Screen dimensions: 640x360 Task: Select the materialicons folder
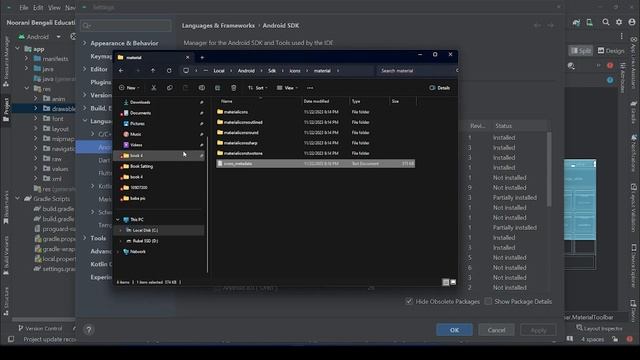click(315, 112)
